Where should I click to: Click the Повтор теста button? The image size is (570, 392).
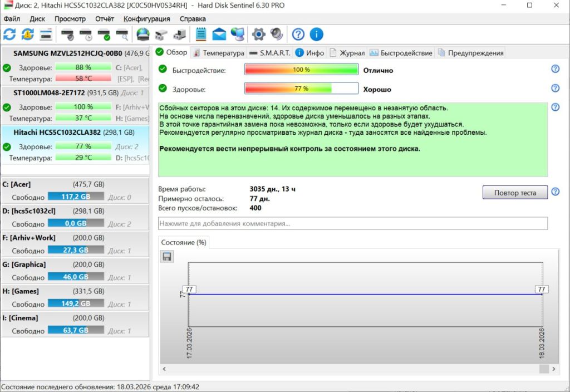point(515,193)
